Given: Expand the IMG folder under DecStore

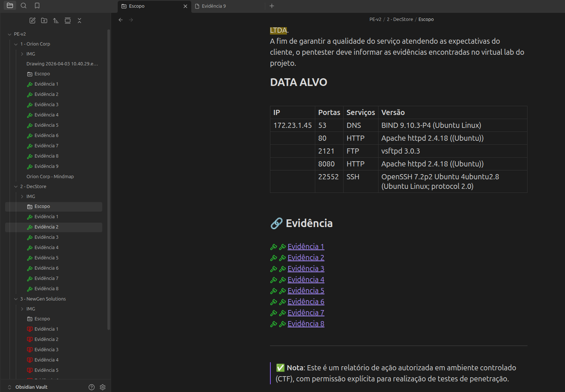Looking at the screenshot, I should pyautogui.click(x=22, y=197).
